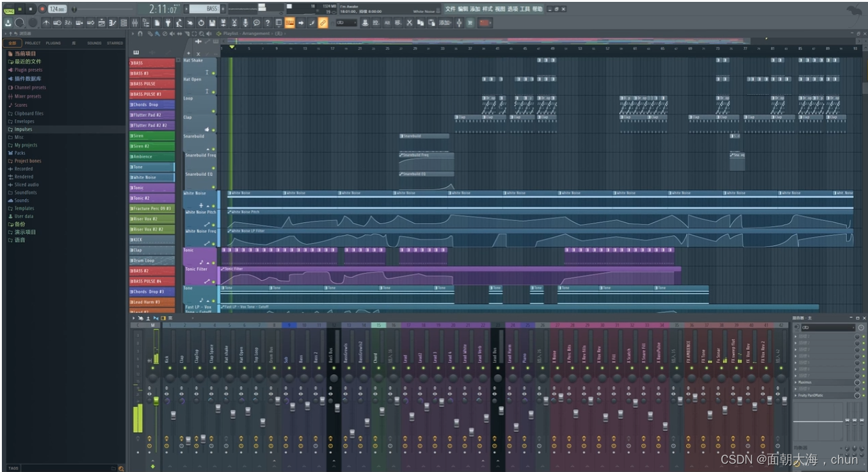Select the Chords Drop pattern in picker

tap(152, 104)
